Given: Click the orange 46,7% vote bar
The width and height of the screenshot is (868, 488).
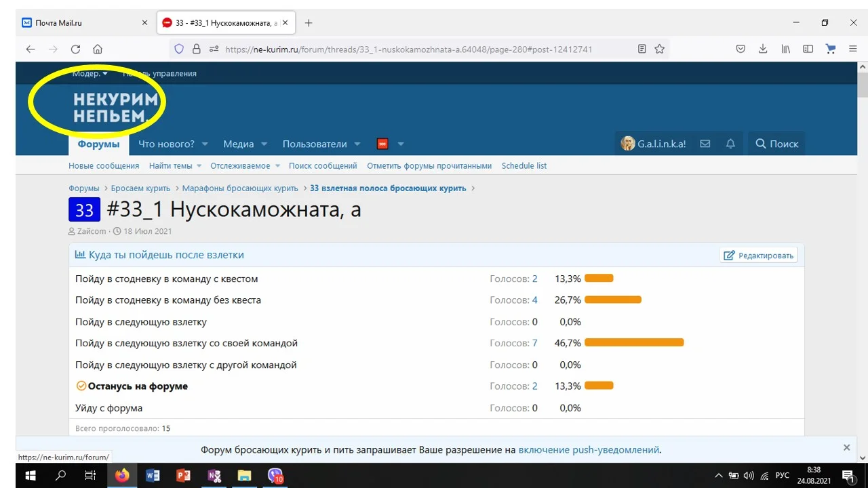Looking at the screenshot, I should [634, 342].
